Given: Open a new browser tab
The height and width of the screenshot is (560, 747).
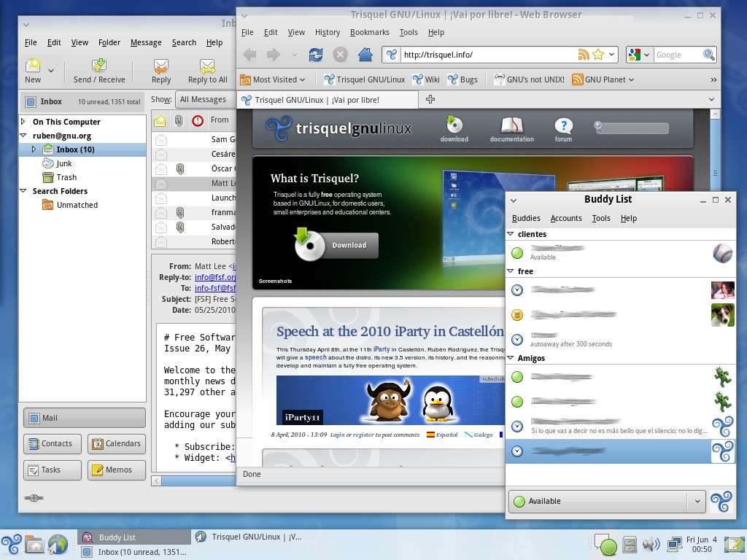Looking at the screenshot, I should pos(430,99).
